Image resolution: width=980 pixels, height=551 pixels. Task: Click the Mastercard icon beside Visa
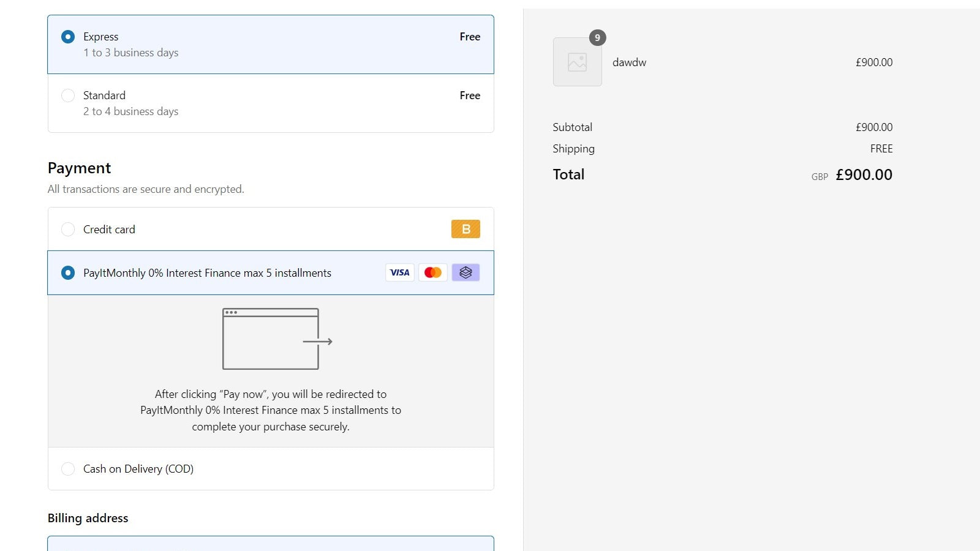click(433, 272)
